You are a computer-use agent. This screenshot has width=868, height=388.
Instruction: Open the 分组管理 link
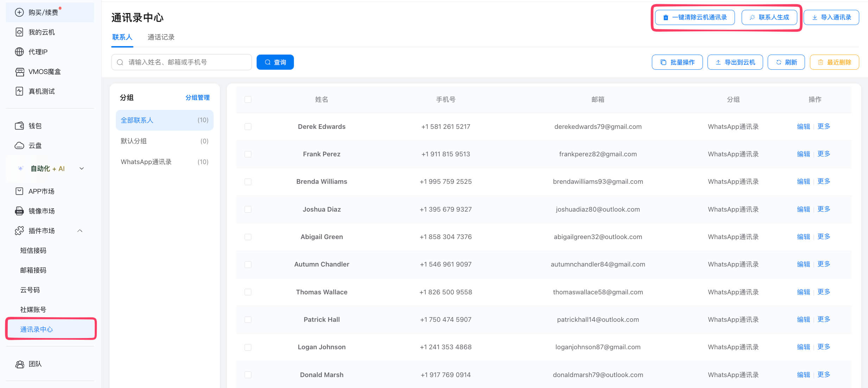(x=197, y=98)
